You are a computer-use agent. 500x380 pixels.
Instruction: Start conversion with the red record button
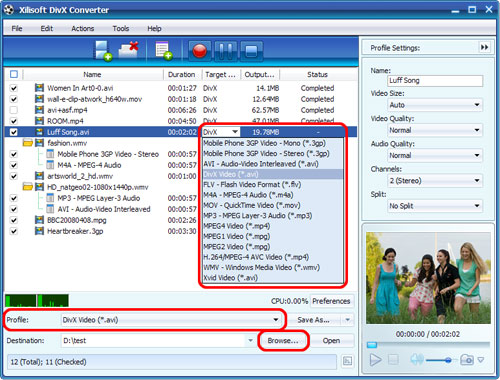[200, 51]
